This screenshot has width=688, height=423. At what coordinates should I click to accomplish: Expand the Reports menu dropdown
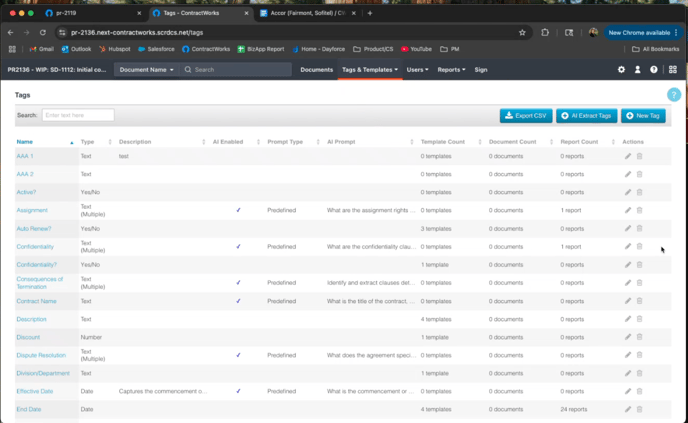(451, 70)
